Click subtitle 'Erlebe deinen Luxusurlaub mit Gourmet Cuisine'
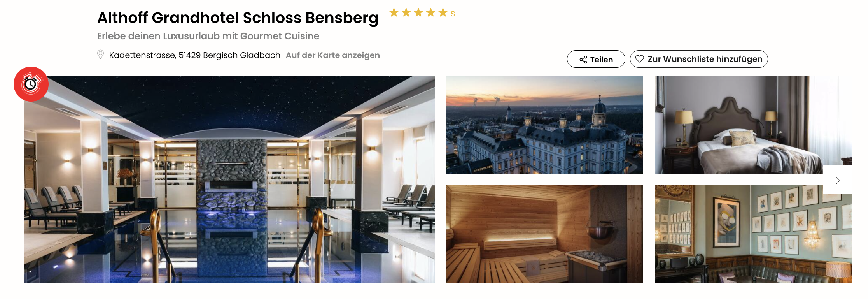 click(x=208, y=36)
